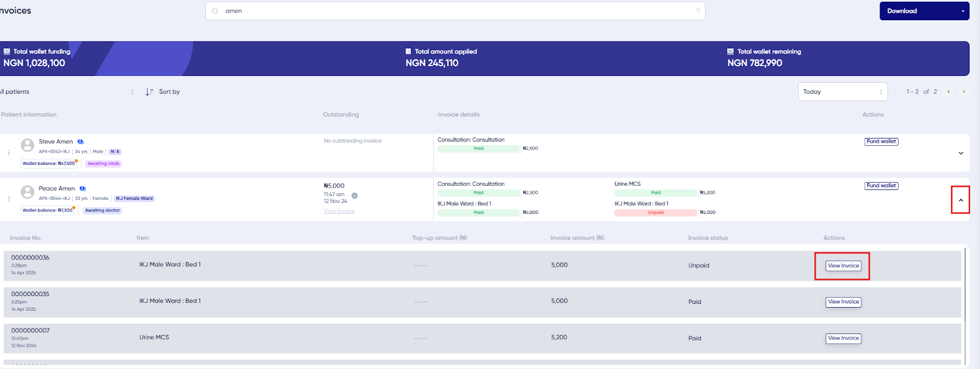Viewport: 980px width, 369px height.
Task: Open the Download button's dropdown arrow
Action: [x=962, y=11]
